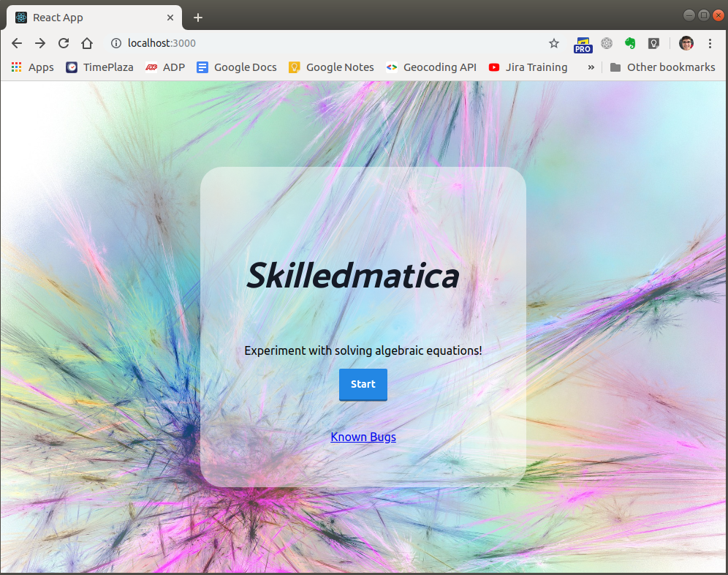Open the Chrome three-dot menu

point(710,43)
